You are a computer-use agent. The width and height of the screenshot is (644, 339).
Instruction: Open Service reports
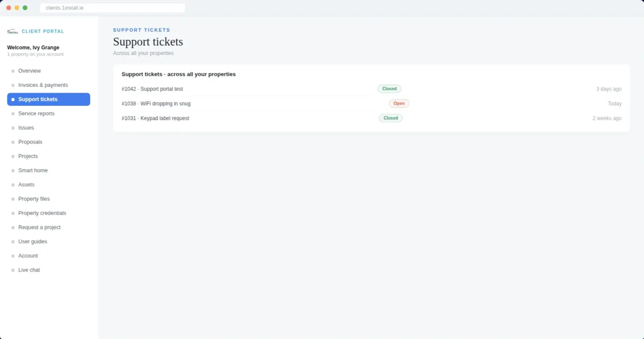[49, 114]
